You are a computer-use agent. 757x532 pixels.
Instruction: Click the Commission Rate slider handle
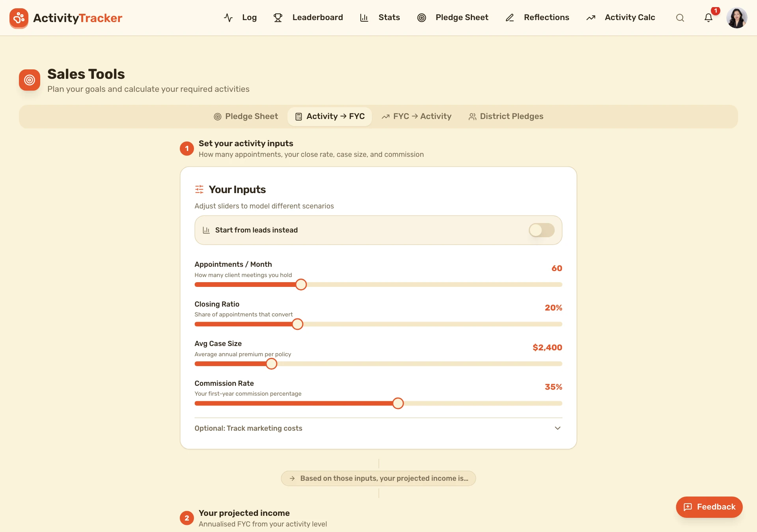click(398, 404)
